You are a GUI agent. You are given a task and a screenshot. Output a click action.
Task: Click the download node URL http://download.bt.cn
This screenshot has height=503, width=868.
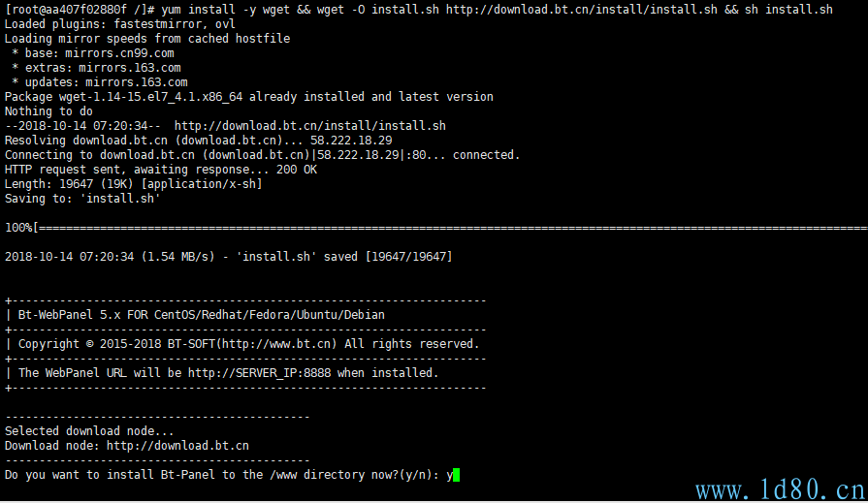coord(177,446)
